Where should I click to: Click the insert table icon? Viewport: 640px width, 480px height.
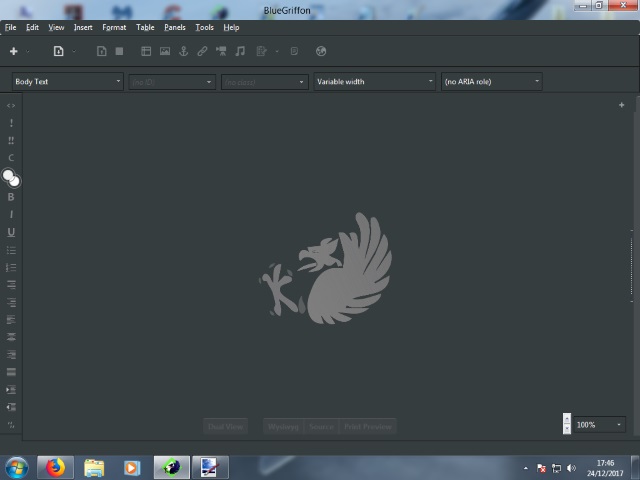point(146,51)
